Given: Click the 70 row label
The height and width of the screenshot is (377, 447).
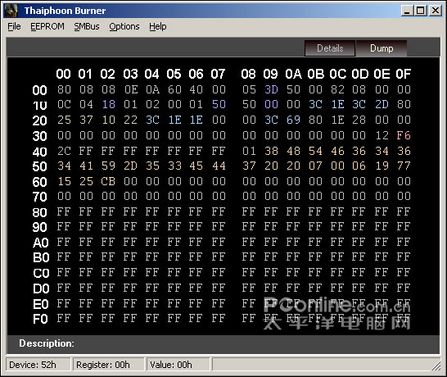Looking at the screenshot, I should pos(40,197).
